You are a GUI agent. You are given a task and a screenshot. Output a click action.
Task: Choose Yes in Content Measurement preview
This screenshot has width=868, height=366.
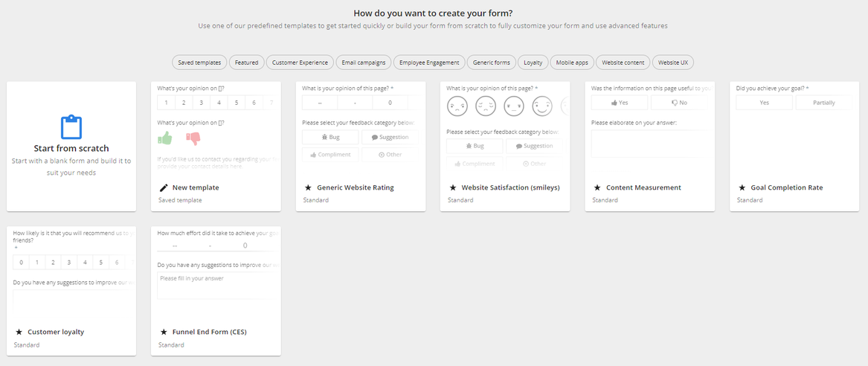[x=620, y=103]
